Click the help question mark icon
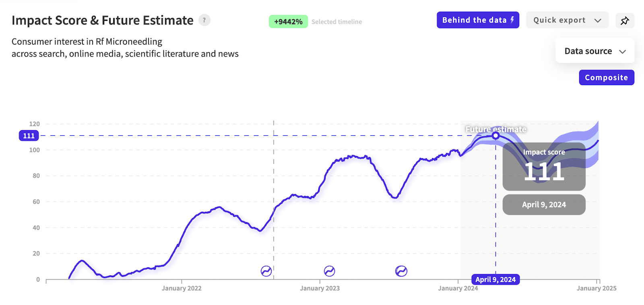Screen dimensions: 644x305 coord(204,20)
